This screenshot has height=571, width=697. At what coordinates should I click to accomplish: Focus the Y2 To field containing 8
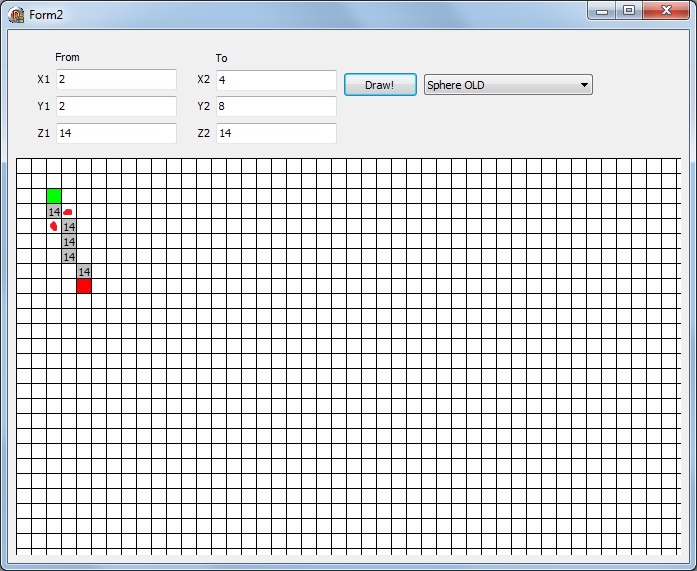[x=275, y=106]
